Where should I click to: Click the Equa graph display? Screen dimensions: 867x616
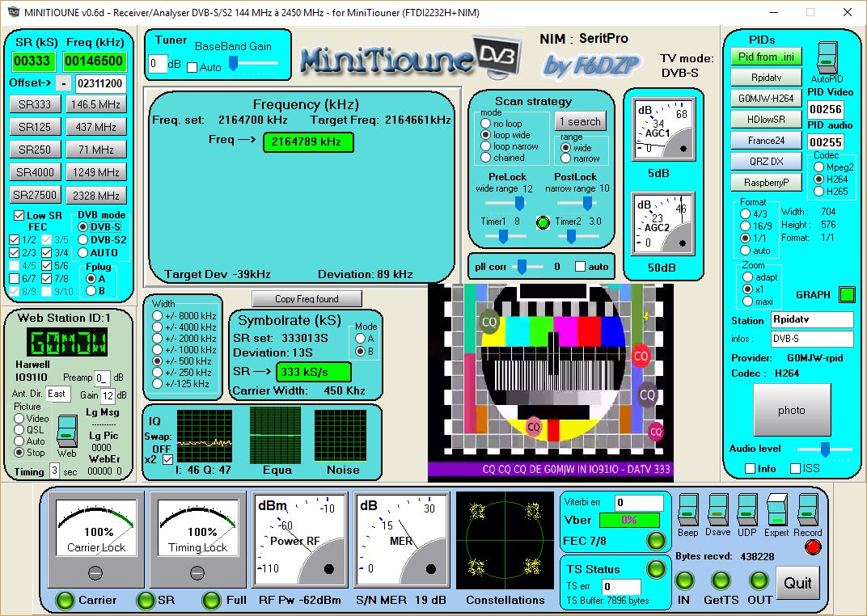tap(275, 435)
